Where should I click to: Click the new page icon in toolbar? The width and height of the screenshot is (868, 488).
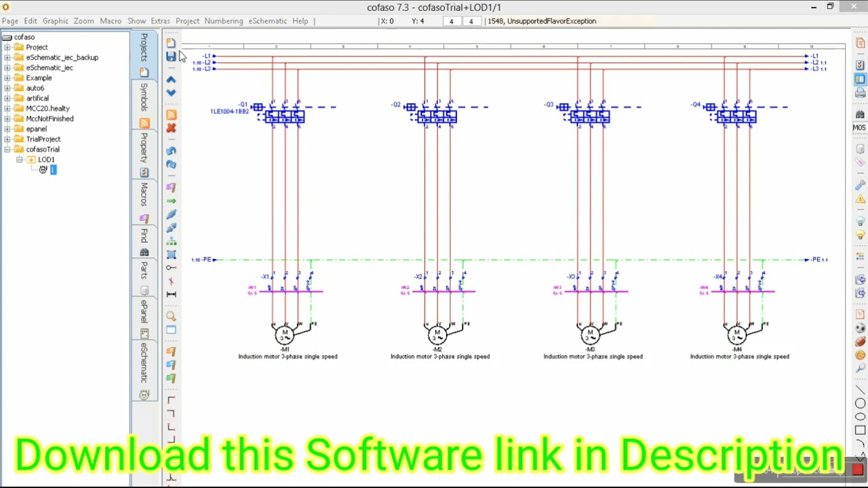171,43
